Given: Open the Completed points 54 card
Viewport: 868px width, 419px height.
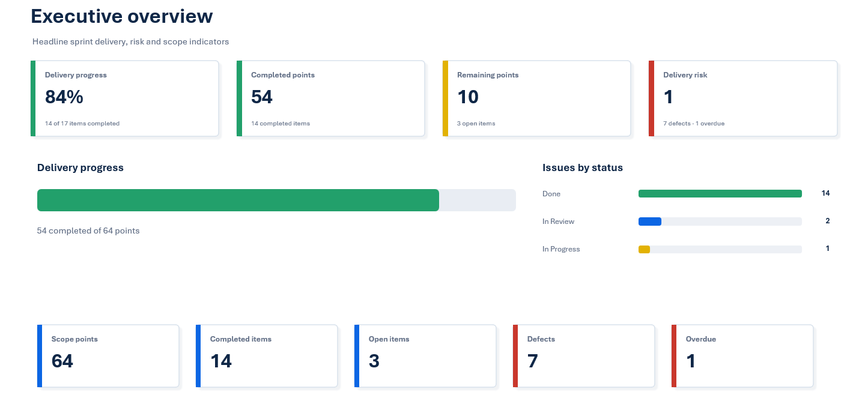Looking at the screenshot, I should [330, 98].
